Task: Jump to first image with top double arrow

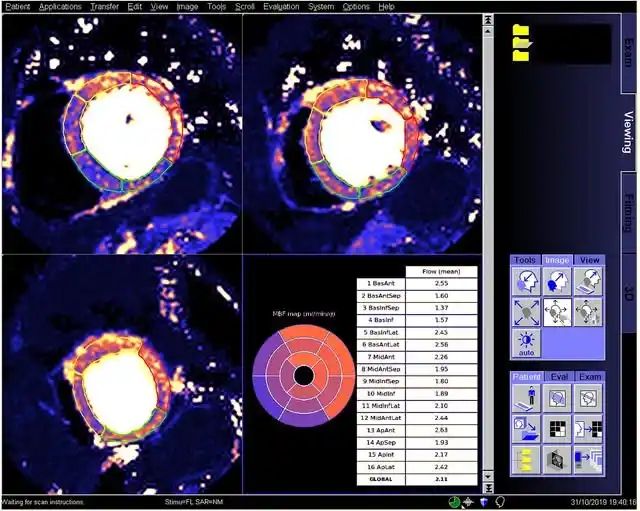Action: click(x=488, y=20)
